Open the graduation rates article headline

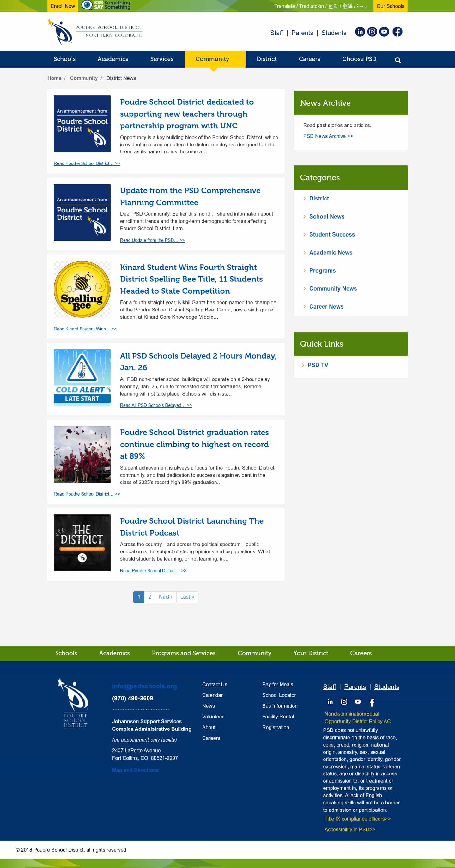194,444
